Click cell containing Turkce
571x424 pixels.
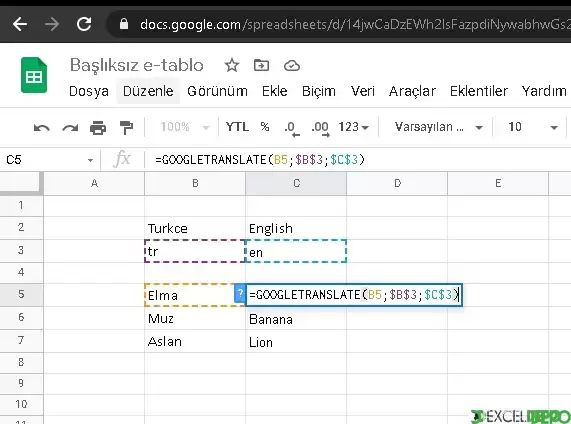click(x=195, y=228)
